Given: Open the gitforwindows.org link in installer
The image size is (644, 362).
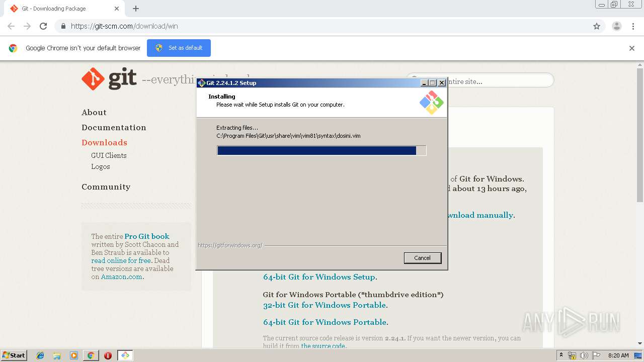Looking at the screenshot, I should (230, 245).
